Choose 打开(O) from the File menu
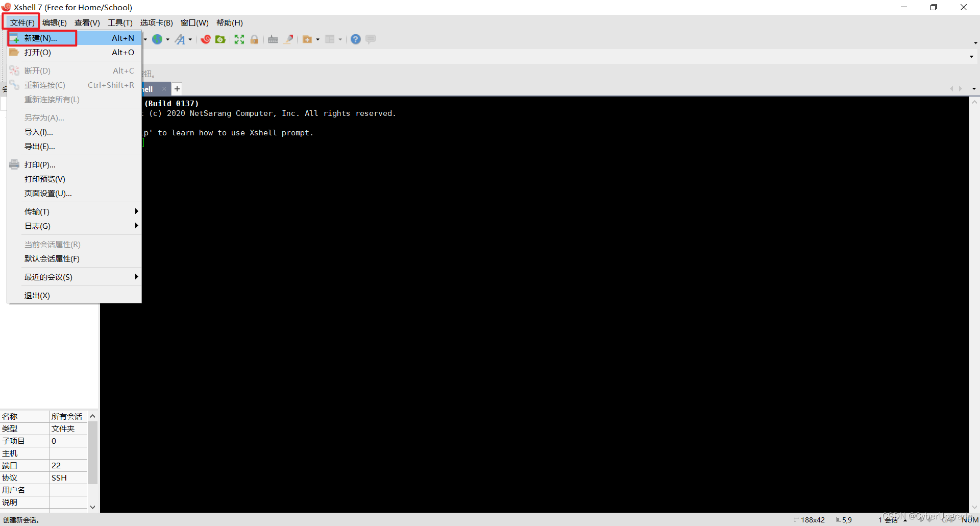The width and height of the screenshot is (980, 526). 75,52
